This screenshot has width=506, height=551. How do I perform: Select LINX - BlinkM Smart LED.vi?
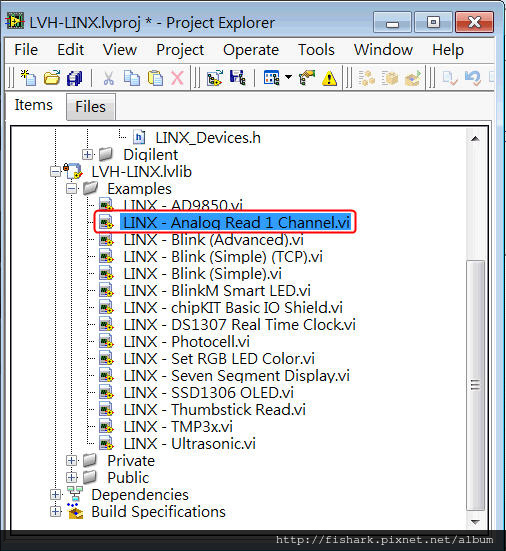217,291
